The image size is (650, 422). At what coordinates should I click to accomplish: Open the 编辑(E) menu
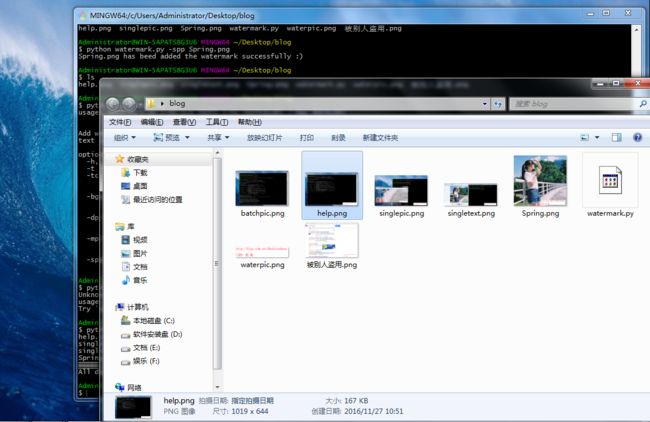(152, 122)
